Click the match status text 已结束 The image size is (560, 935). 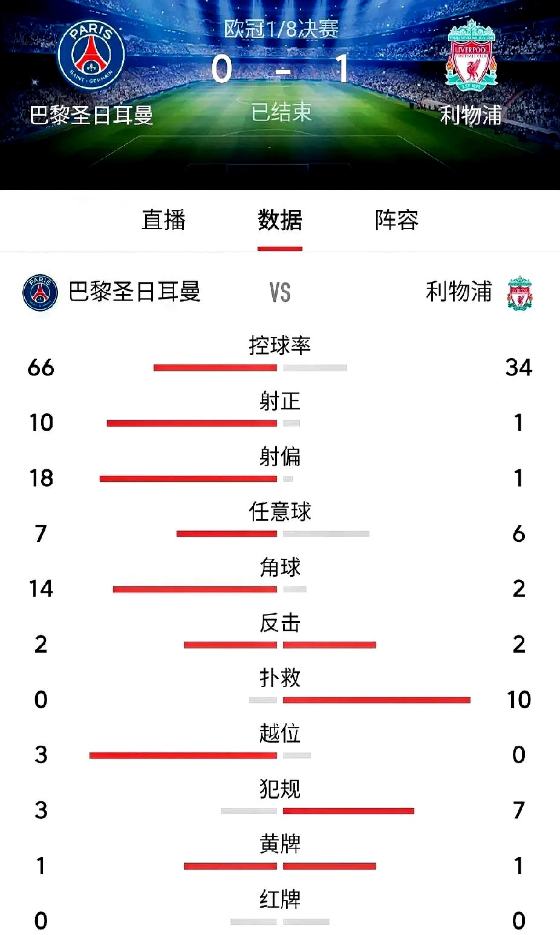click(280, 112)
